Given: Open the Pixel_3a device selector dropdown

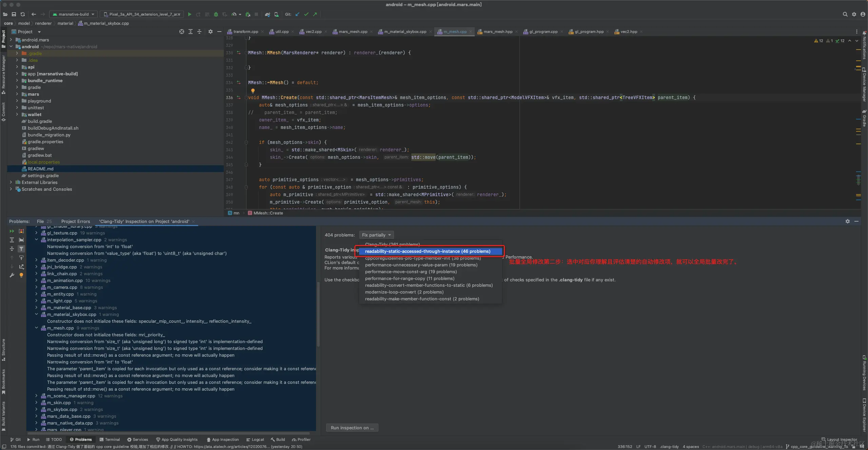Looking at the screenshot, I should coord(142,14).
